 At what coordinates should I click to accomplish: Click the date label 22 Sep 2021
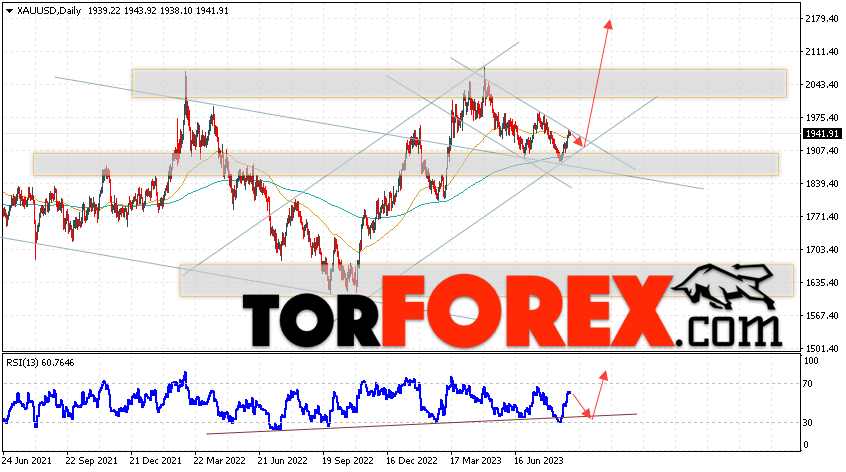[x=91, y=461]
